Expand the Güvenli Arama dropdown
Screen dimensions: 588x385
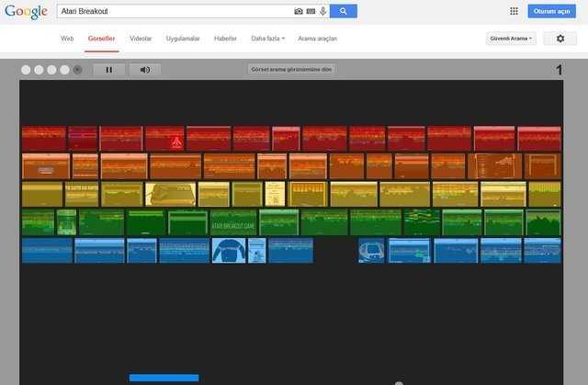512,39
